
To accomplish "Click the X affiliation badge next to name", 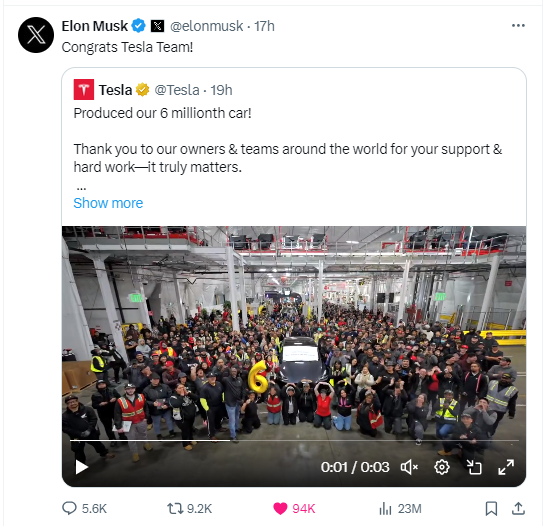I will coord(157,26).
